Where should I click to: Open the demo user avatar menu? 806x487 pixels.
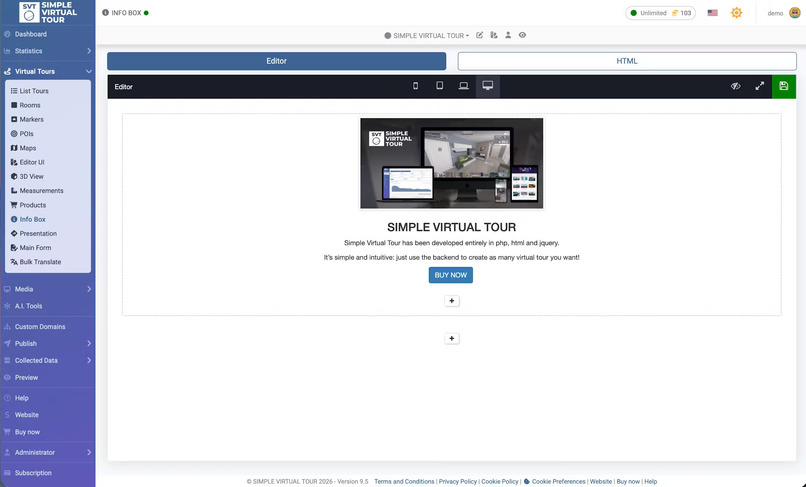(795, 13)
